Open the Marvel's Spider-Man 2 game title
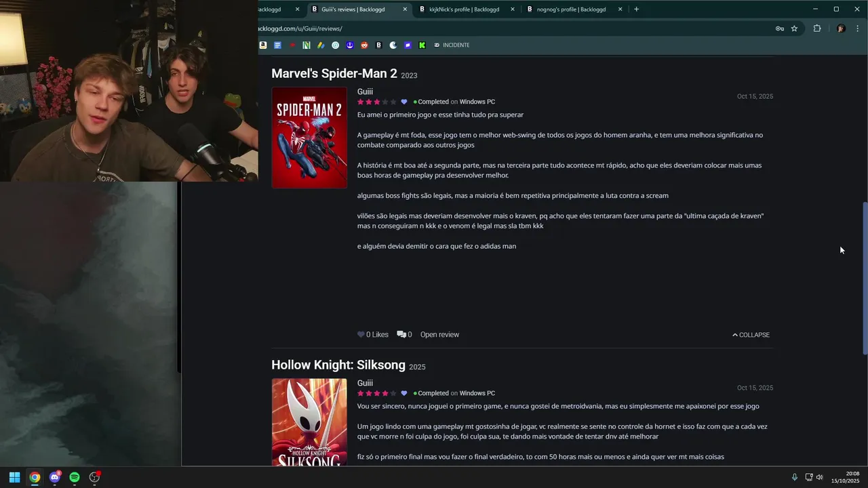The image size is (868, 488). tap(334, 73)
